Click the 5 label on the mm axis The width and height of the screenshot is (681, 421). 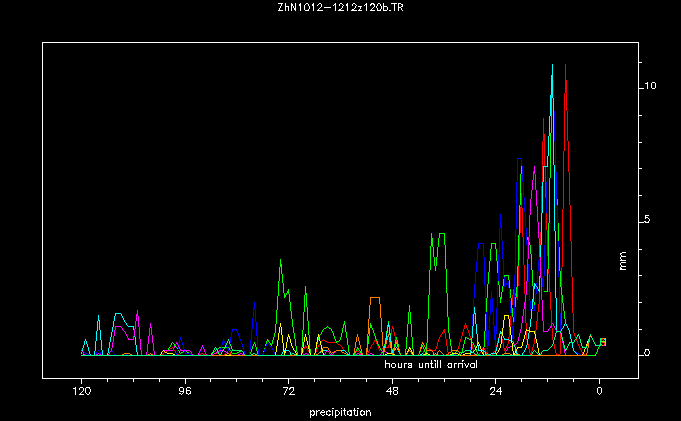pyautogui.click(x=648, y=220)
